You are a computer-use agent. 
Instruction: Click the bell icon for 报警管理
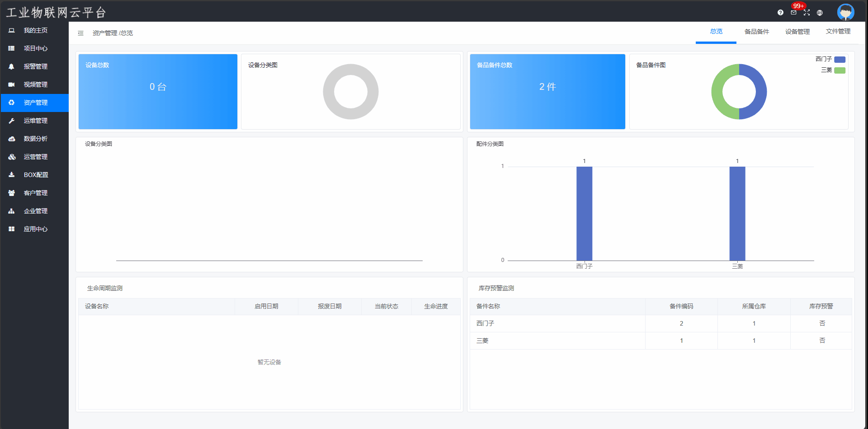coord(12,66)
